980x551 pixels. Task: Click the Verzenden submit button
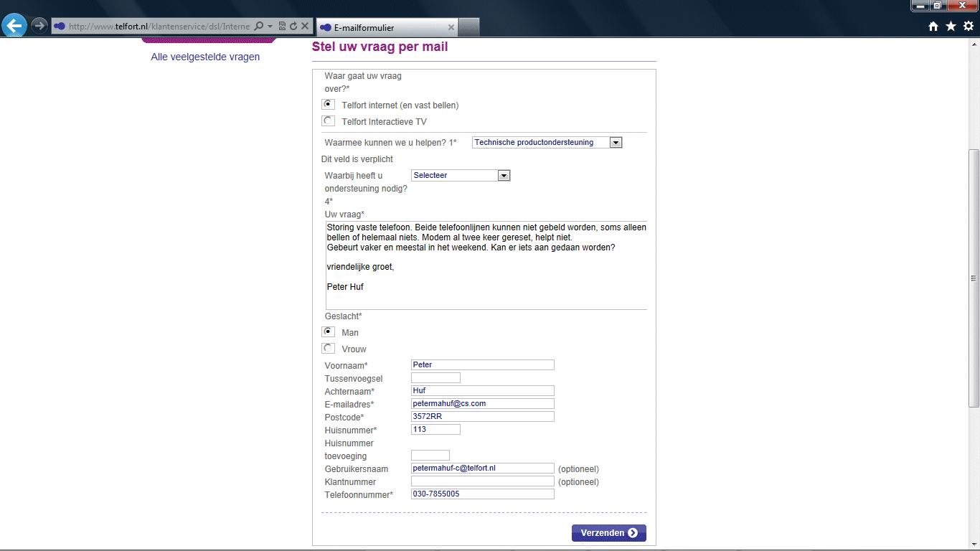click(608, 533)
